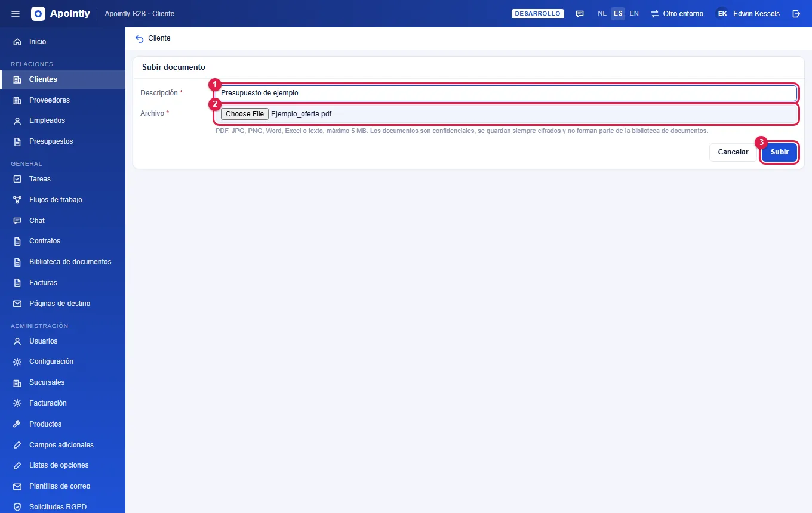This screenshot has height=513, width=812.
Task: Click the EK user avatar
Action: (x=722, y=14)
